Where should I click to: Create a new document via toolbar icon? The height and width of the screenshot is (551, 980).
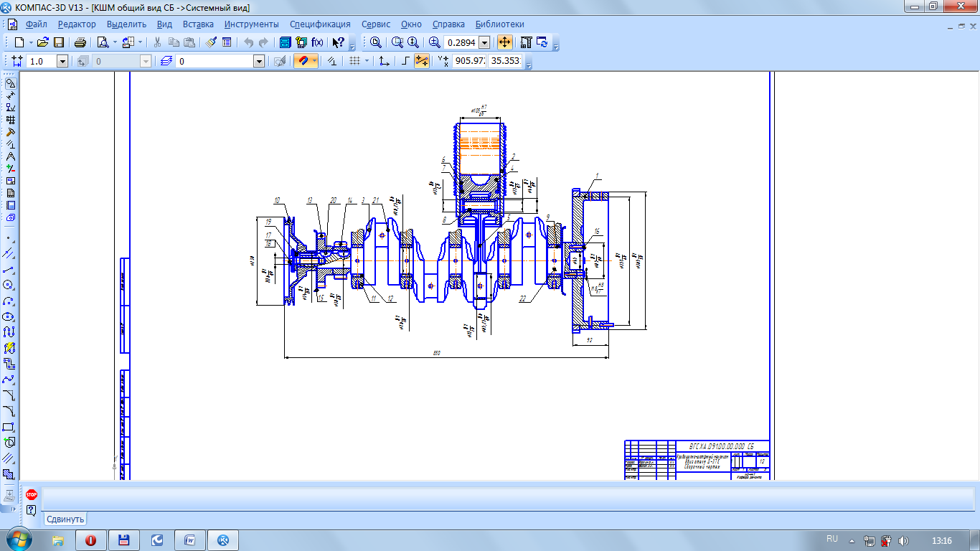pos(19,42)
